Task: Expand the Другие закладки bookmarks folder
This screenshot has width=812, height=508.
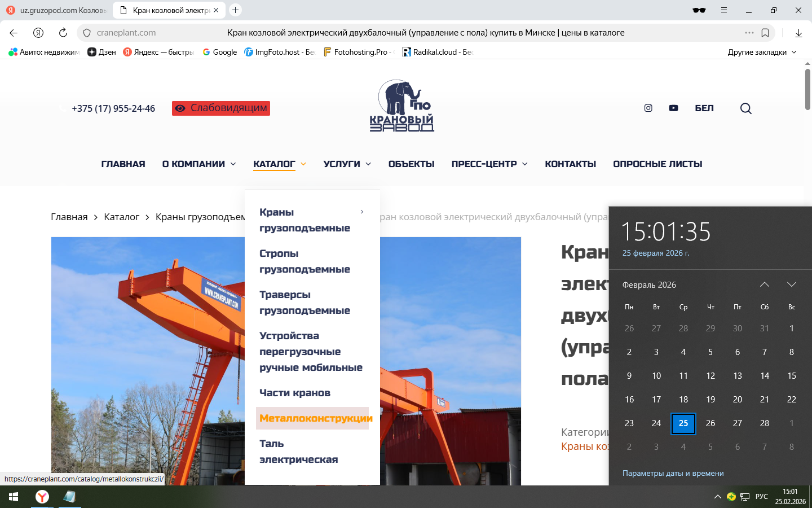Action: tap(762, 52)
